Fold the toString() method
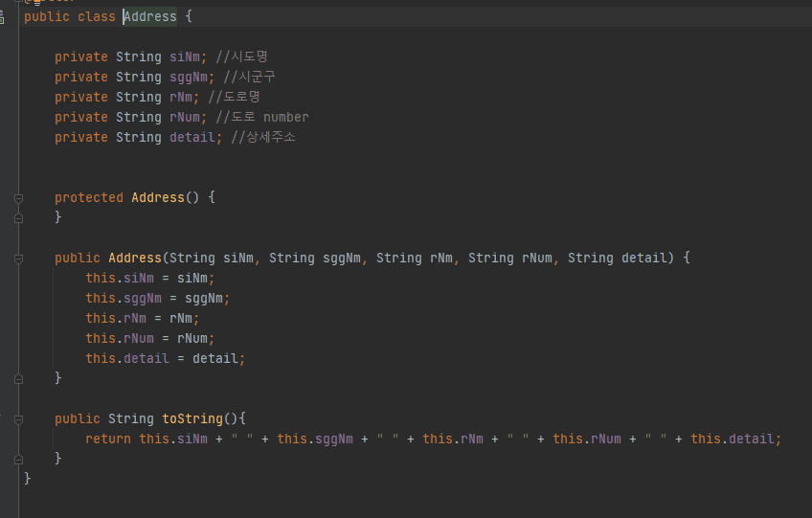 (18, 419)
